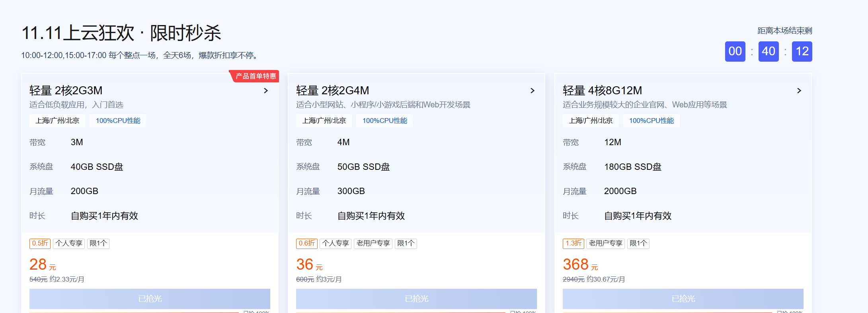Select the 轻量 2核2G4M title
868x313 pixels.
click(333, 91)
